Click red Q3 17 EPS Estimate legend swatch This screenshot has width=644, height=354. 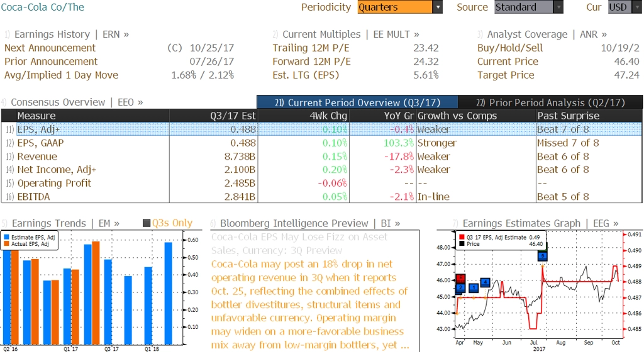coord(462,238)
